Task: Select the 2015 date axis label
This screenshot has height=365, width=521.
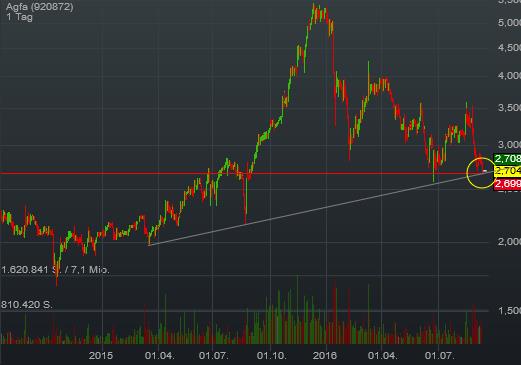Action: tap(101, 356)
